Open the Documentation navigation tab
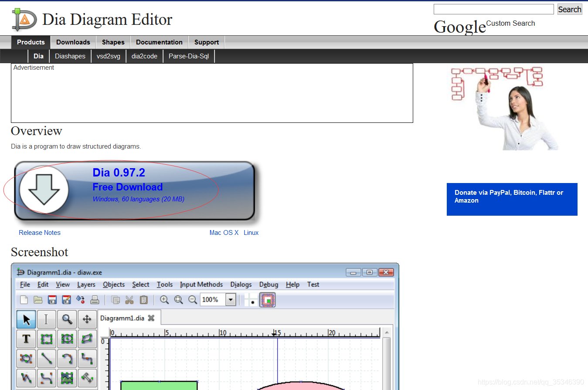The width and height of the screenshot is (588, 390). pyautogui.click(x=159, y=42)
